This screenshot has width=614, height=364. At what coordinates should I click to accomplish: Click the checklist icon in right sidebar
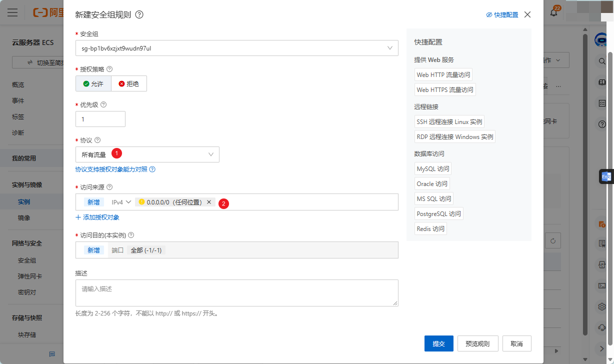point(602,103)
